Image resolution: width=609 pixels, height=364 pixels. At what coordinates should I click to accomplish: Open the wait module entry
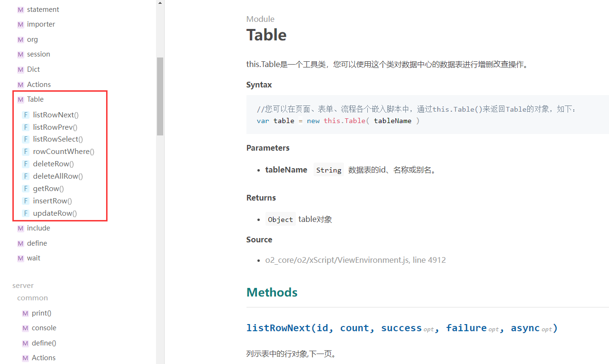coord(34,258)
